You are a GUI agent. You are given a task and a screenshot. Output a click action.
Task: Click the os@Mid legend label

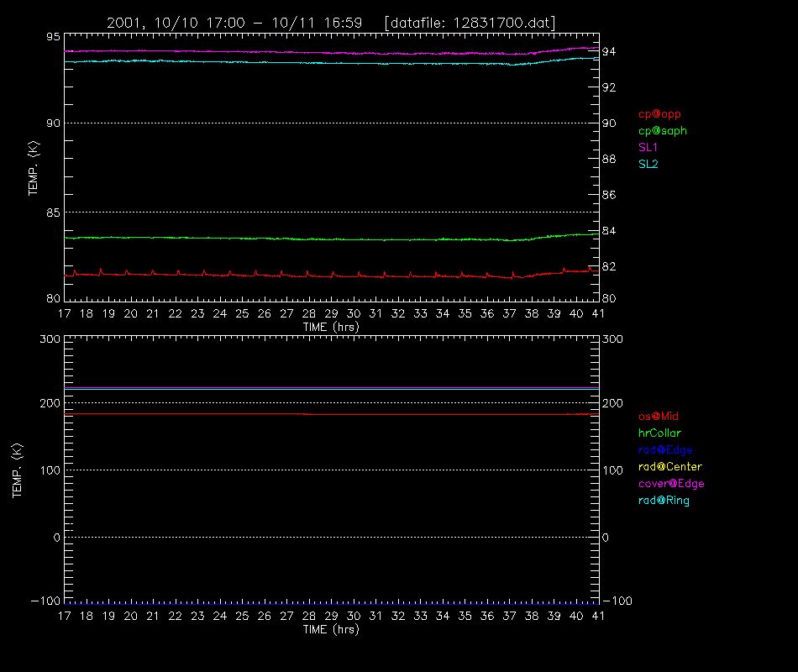pos(659,417)
